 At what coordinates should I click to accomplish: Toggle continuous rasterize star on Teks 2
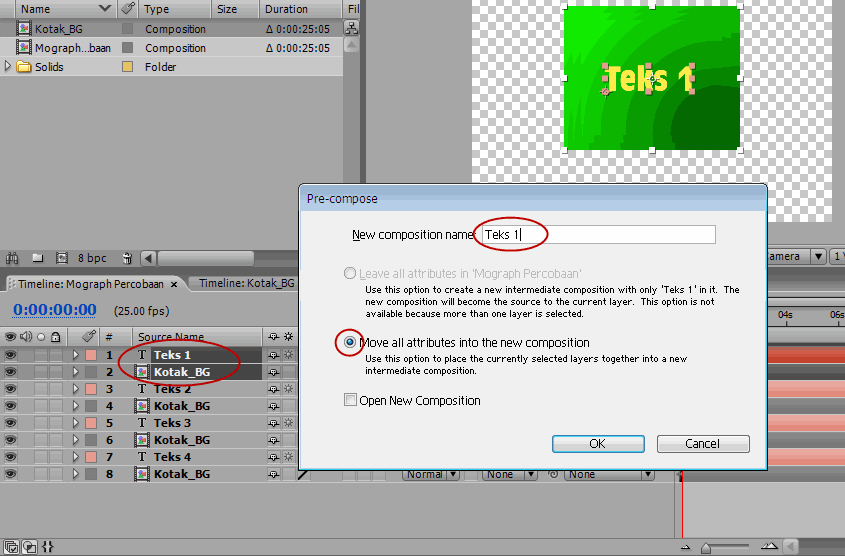pyautogui.click(x=289, y=389)
